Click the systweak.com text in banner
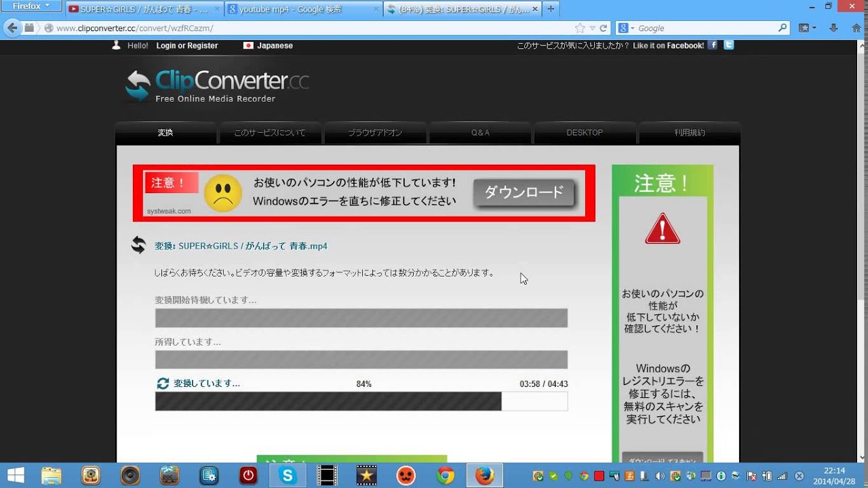 (x=169, y=211)
